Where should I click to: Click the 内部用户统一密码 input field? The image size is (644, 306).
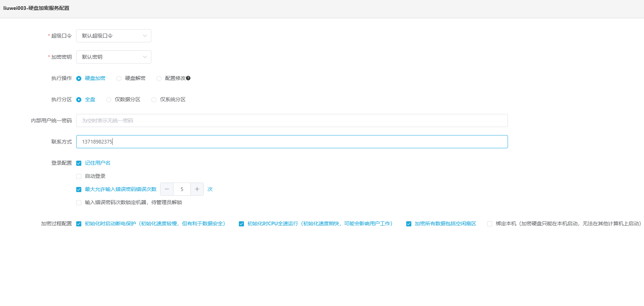[x=292, y=121]
